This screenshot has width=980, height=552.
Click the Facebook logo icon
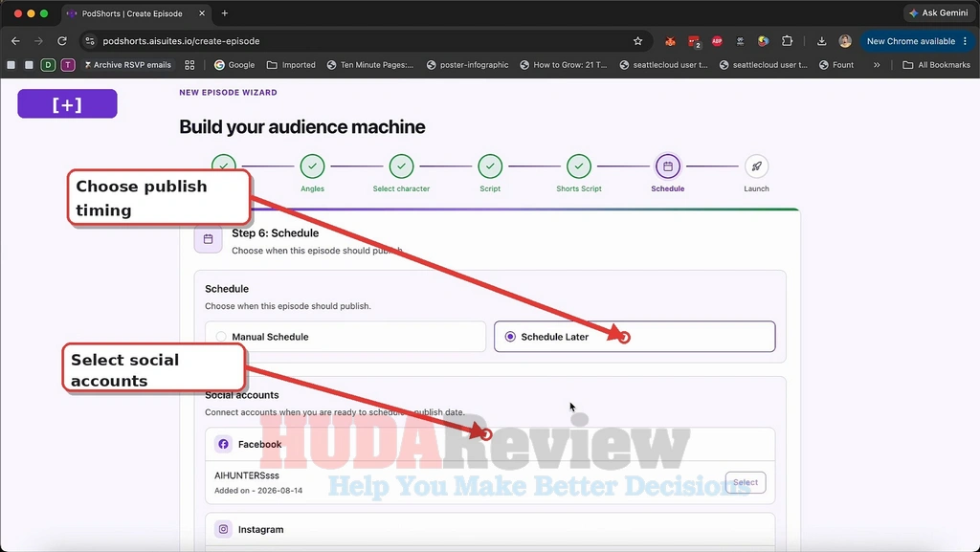coord(223,444)
